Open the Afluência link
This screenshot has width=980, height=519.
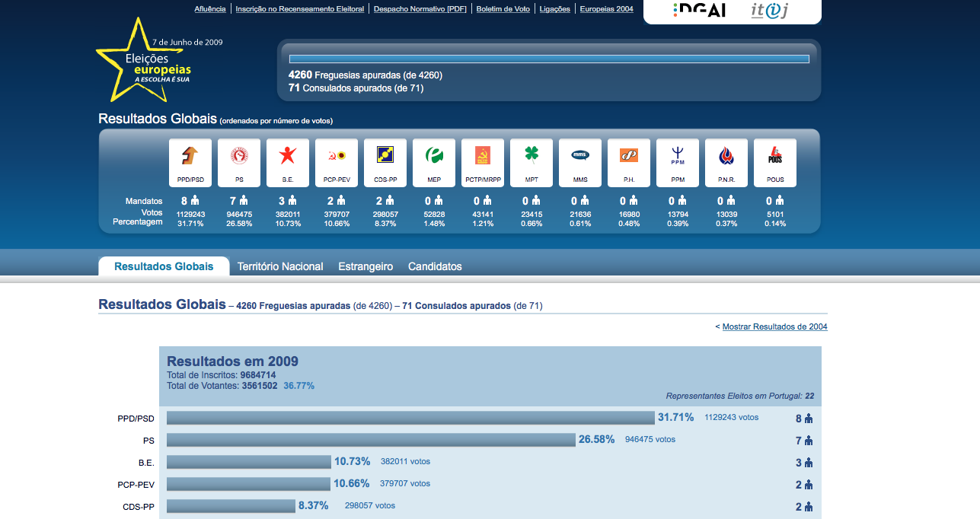click(x=210, y=9)
